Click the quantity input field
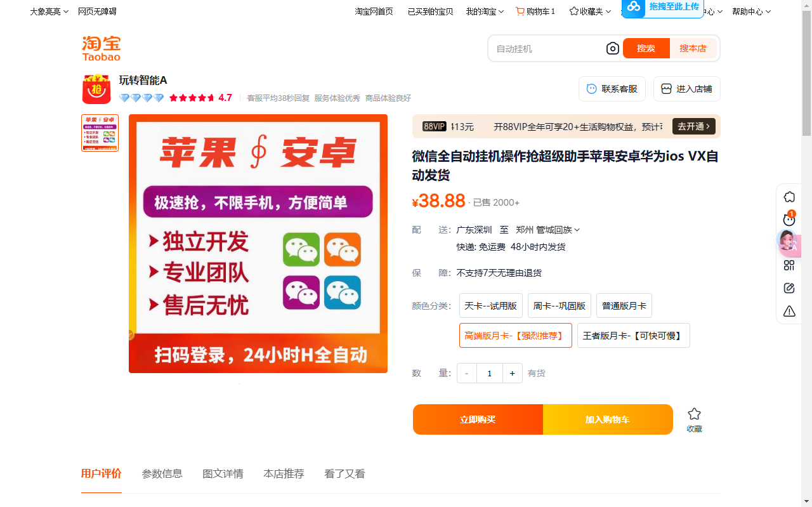The width and height of the screenshot is (812, 507). (x=490, y=373)
